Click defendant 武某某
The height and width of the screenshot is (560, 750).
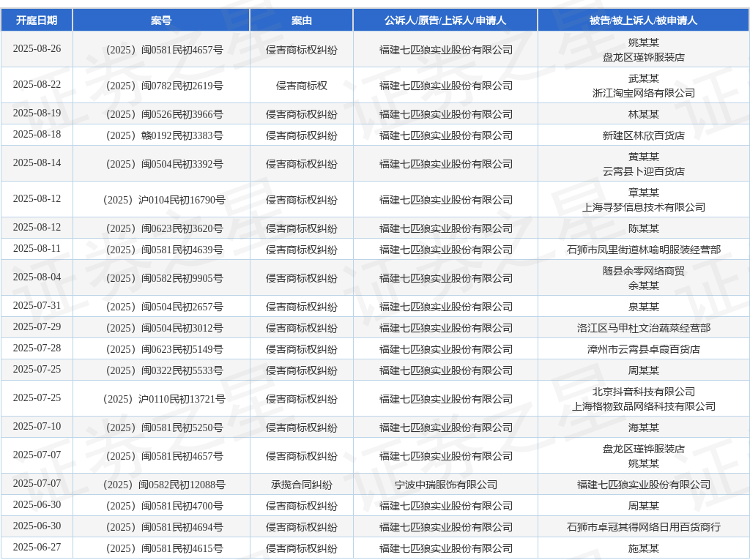643,78
